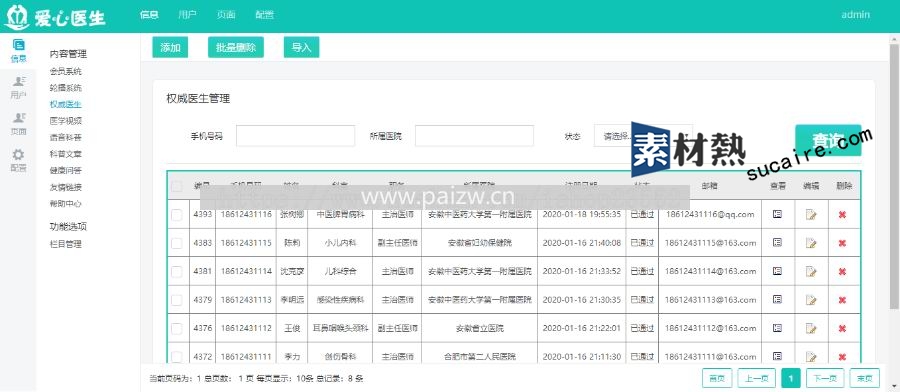Check the row 4381 checkbox

tap(177, 271)
